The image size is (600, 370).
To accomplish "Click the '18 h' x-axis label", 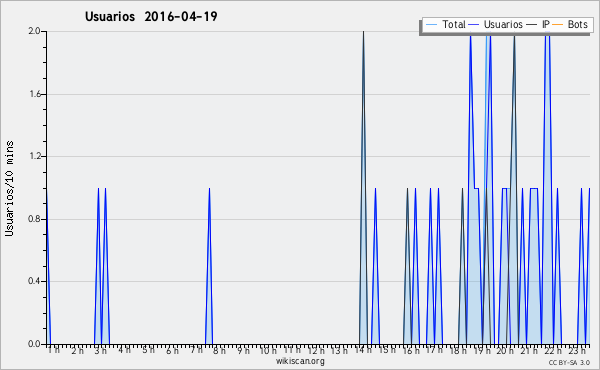I will pyautogui.click(x=458, y=350).
